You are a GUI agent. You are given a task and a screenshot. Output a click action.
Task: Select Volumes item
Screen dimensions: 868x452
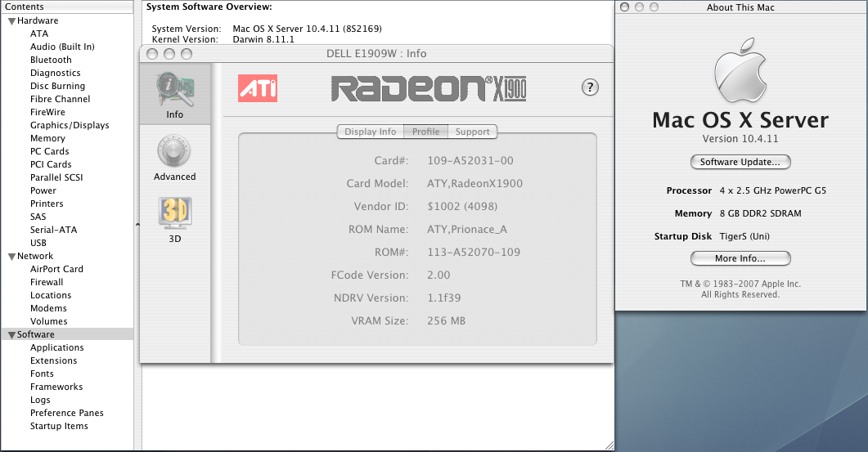(x=49, y=321)
